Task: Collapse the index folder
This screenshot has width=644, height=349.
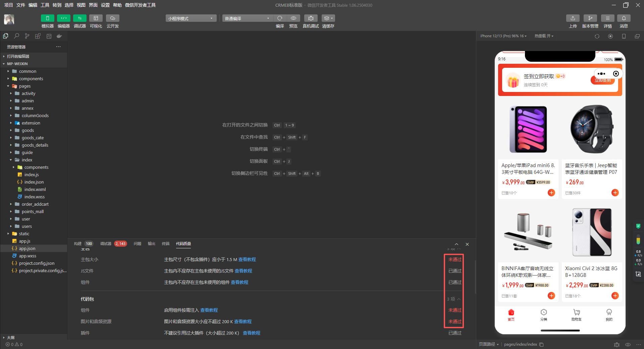Action: [34, 160]
